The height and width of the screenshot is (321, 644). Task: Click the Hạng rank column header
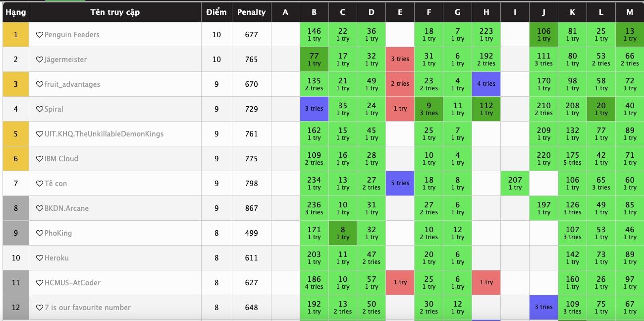(15, 12)
